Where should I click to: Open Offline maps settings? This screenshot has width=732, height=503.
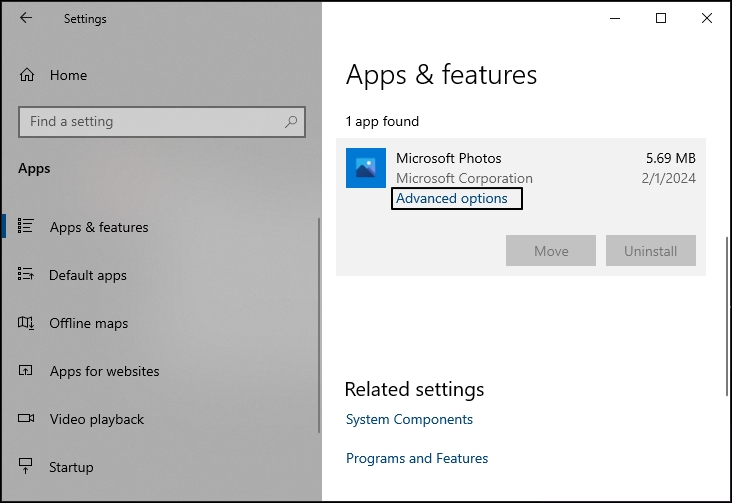pyautogui.click(x=89, y=324)
